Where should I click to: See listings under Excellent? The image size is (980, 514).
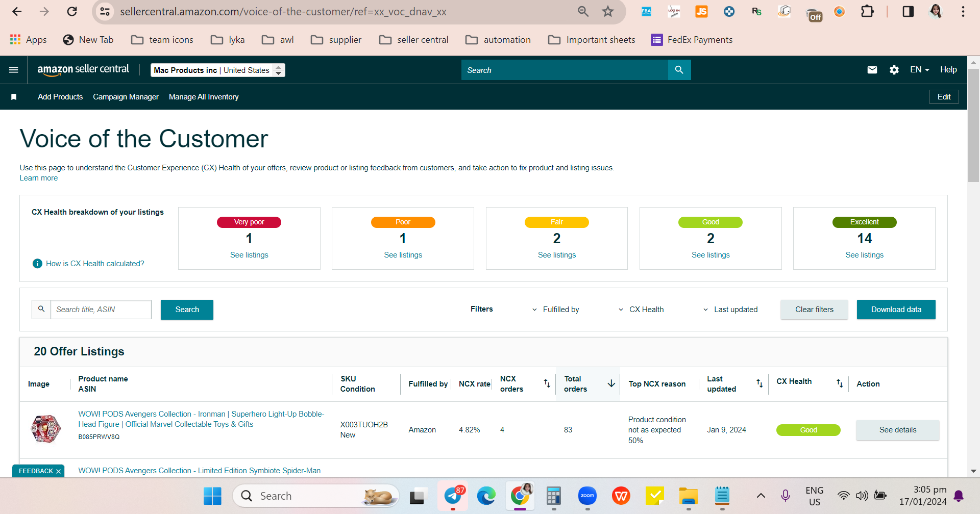tap(865, 255)
